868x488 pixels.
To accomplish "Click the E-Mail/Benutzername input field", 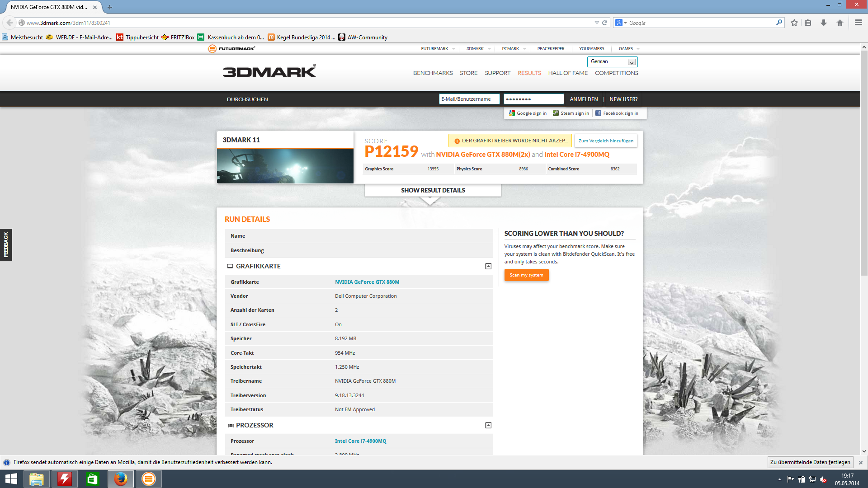I will tap(469, 99).
